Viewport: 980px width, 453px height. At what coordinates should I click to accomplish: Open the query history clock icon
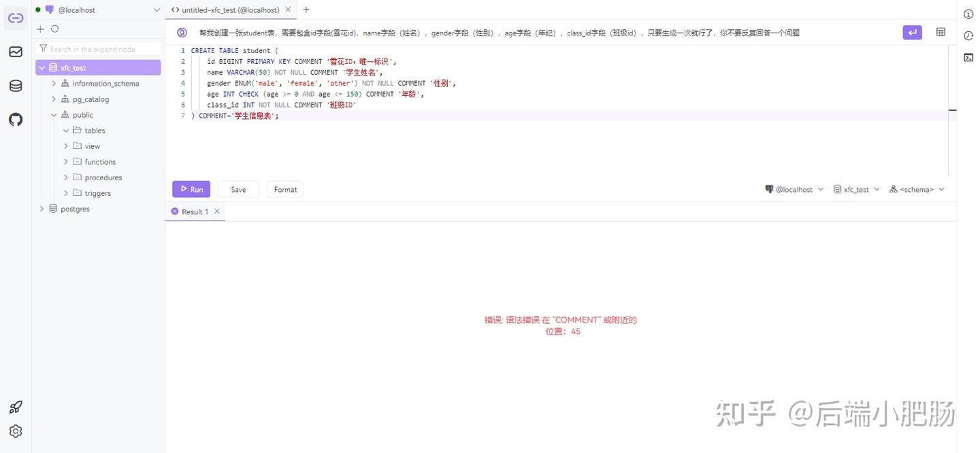click(968, 35)
